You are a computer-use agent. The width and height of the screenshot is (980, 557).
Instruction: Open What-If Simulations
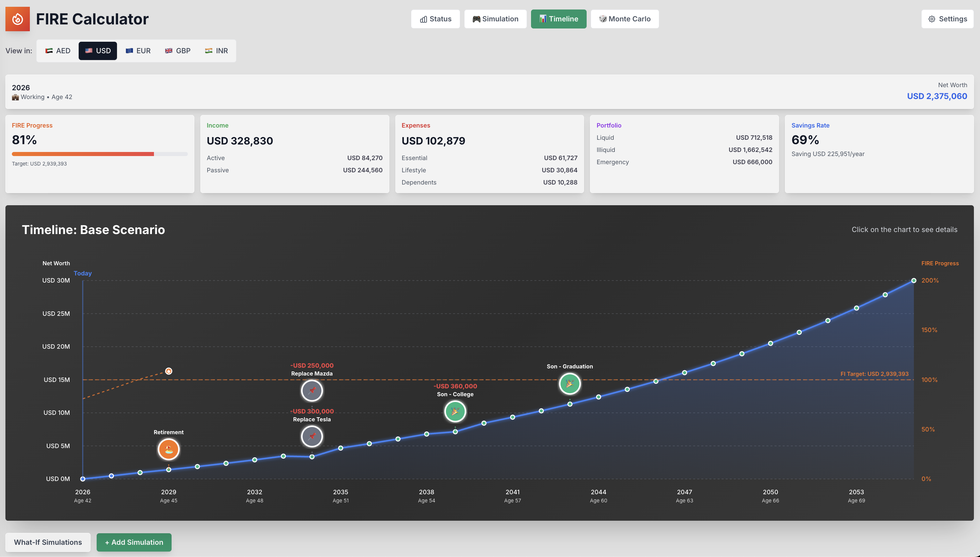(x=48, y=542)
